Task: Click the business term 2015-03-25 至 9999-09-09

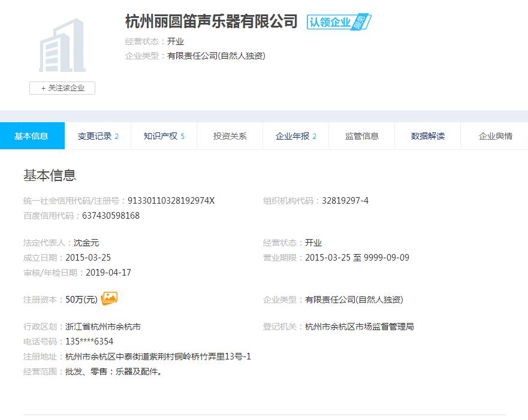Action: pyautogui.click(x=357, y=258)
